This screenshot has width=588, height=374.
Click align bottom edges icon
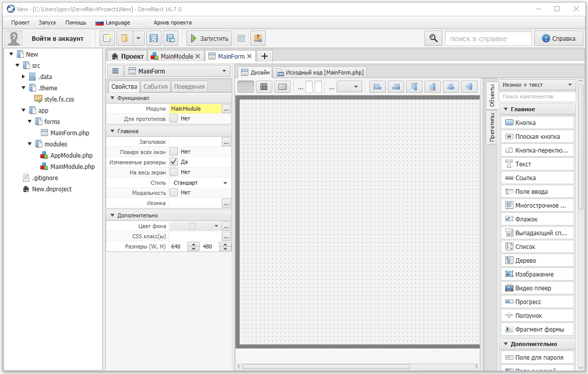pos(432,87)
